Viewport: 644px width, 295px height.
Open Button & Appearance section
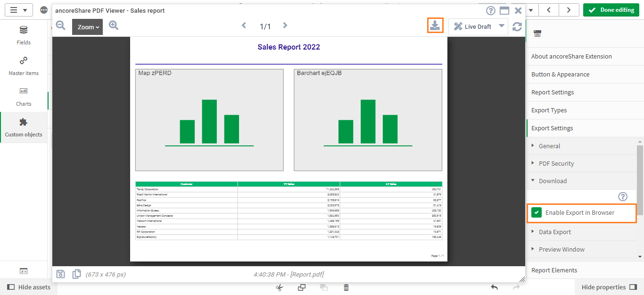tap(585, 74)
